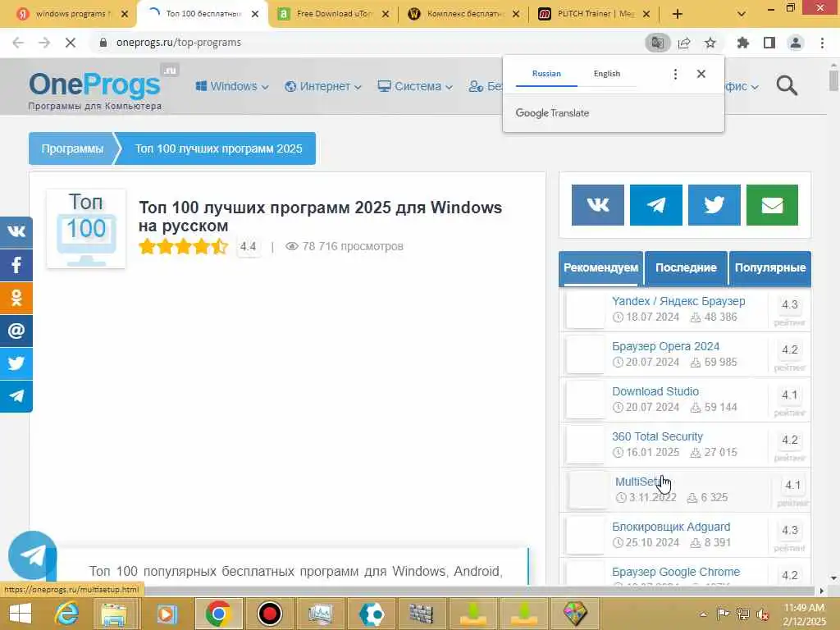
Task: Open the Chrome tab search chevron
Action: coord(742,14)
